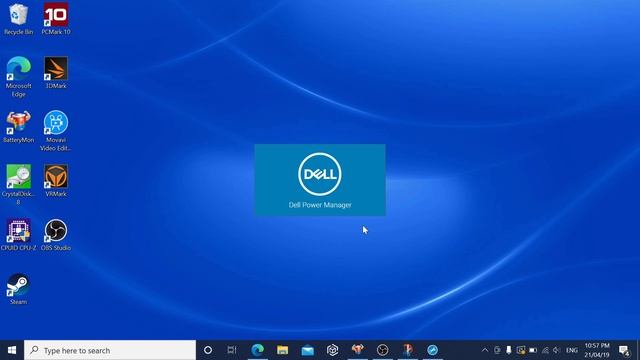Open the Windows Start menu

(12, 350)
